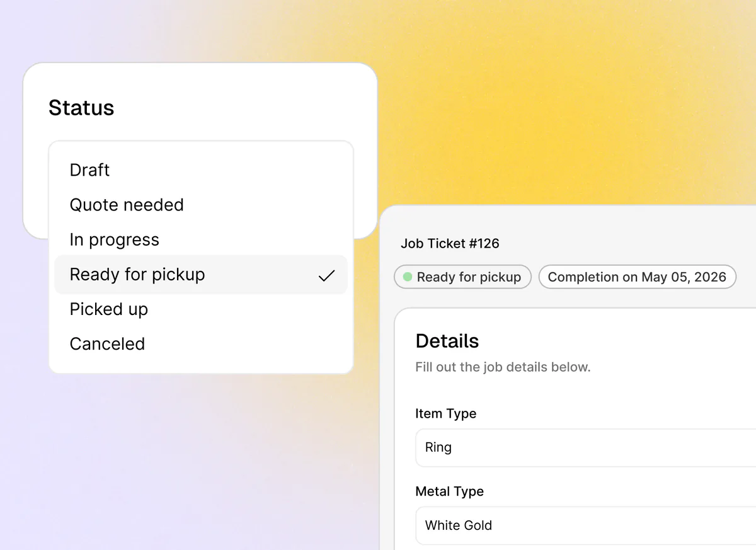Click the Metal Type field showing White Gold
The image size is (756, 550).
586,525
